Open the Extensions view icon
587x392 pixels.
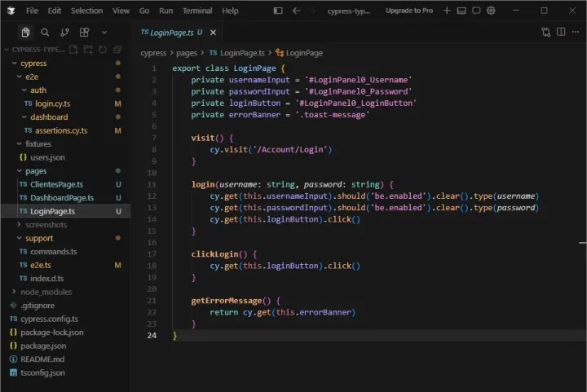tap(84, 33)
